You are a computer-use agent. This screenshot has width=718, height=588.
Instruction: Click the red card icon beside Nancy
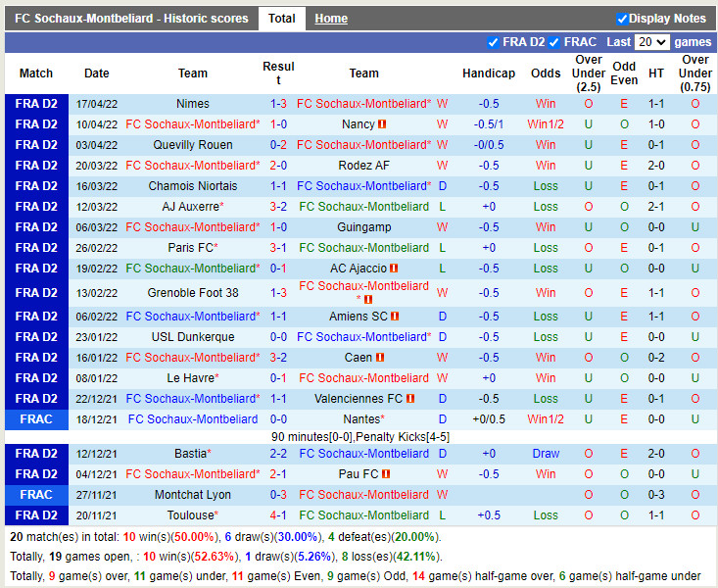click(382, 124)
